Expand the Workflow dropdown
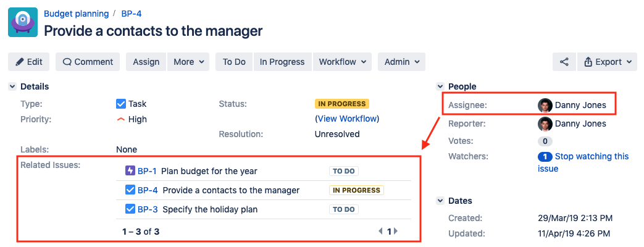This screenshot has height=247, width=644. tap(343, 62)
